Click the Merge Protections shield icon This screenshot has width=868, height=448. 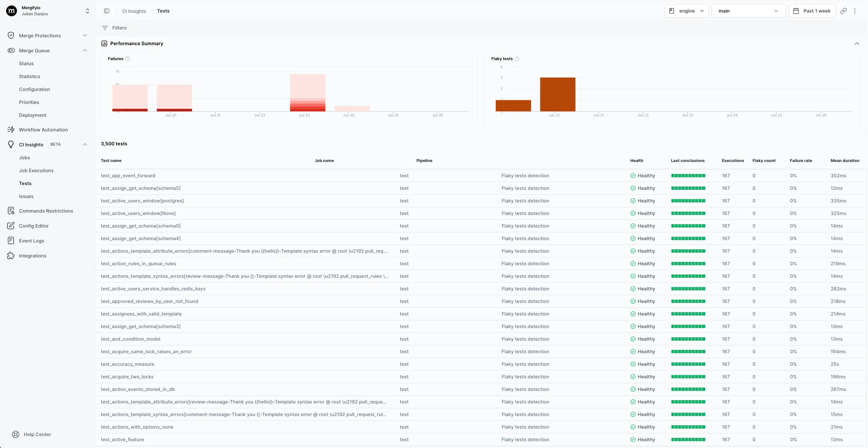pyautogui.click(x=11, y=35)
